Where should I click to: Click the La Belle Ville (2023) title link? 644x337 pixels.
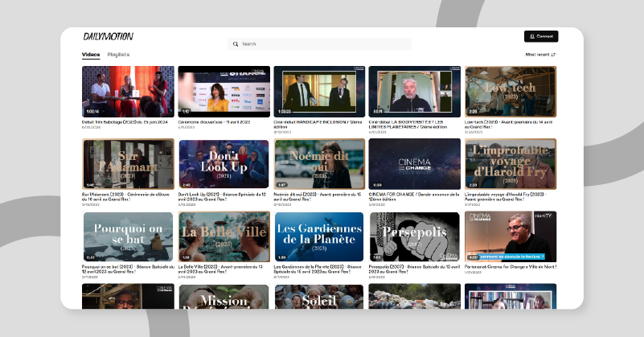point(220,269)
